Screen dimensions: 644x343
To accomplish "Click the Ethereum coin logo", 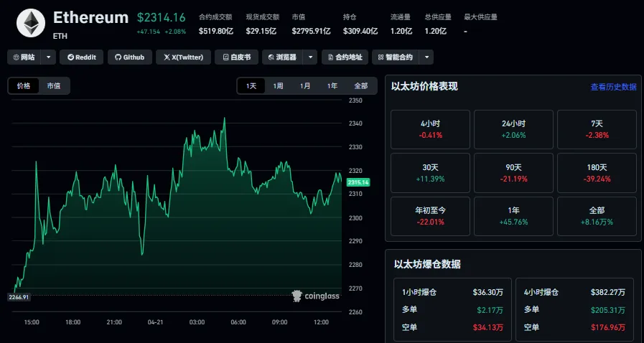I will tap(31, 23).
